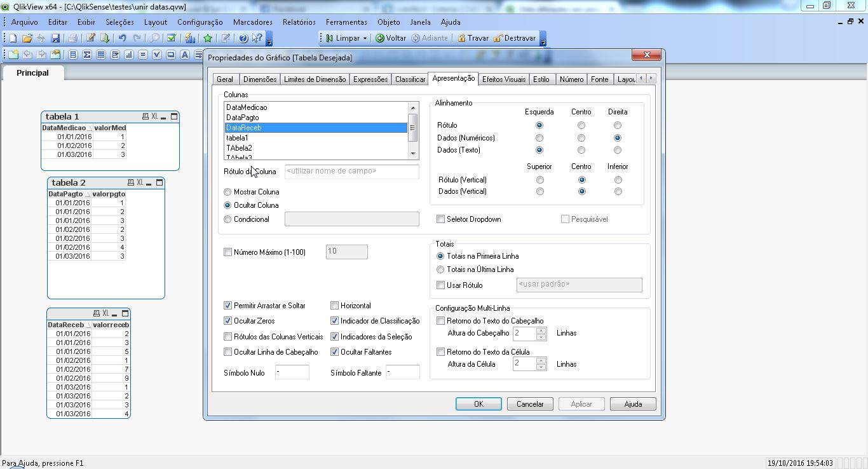Screen dimensions: 868x469
Task: Toggle the Indicador de Classificação checkbox
Action: (334, 321)
